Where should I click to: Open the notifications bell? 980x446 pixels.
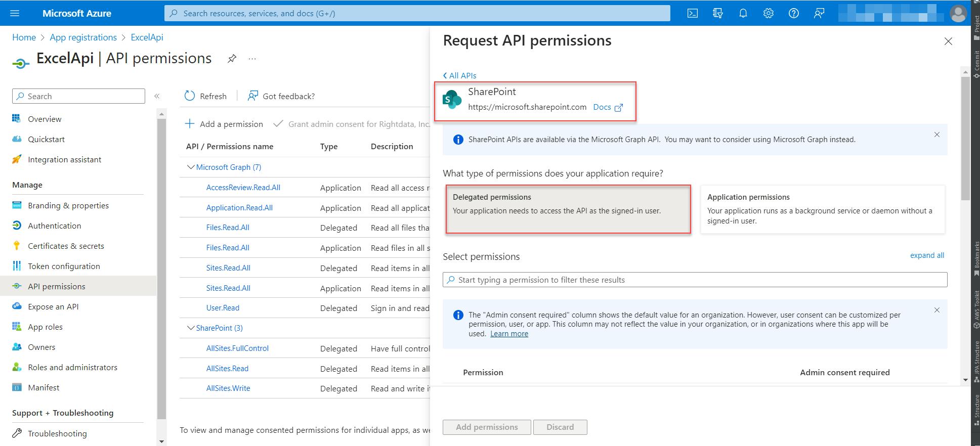[x=743, y=14]
